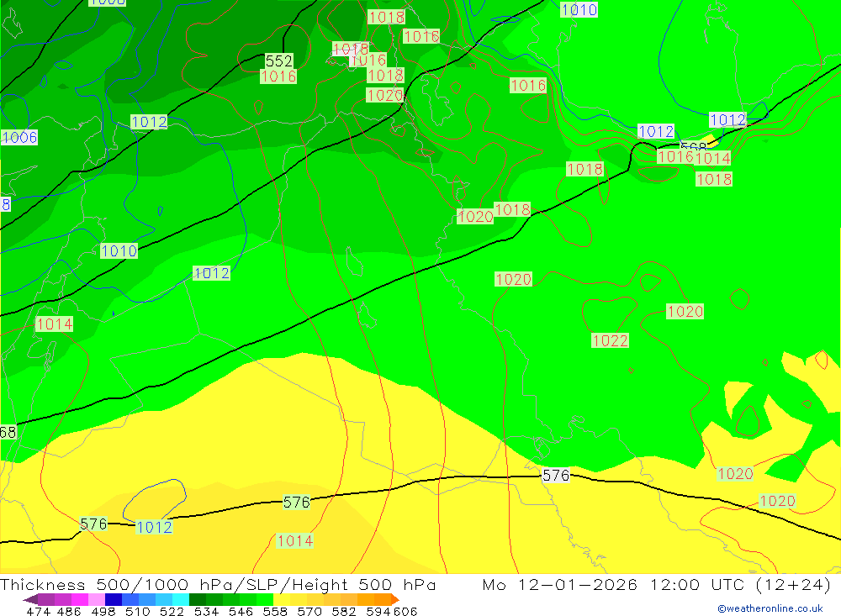Pick the light pink legend swatch above 498
The width and height of the screenshot is (841, 616).
click(97, 599)
